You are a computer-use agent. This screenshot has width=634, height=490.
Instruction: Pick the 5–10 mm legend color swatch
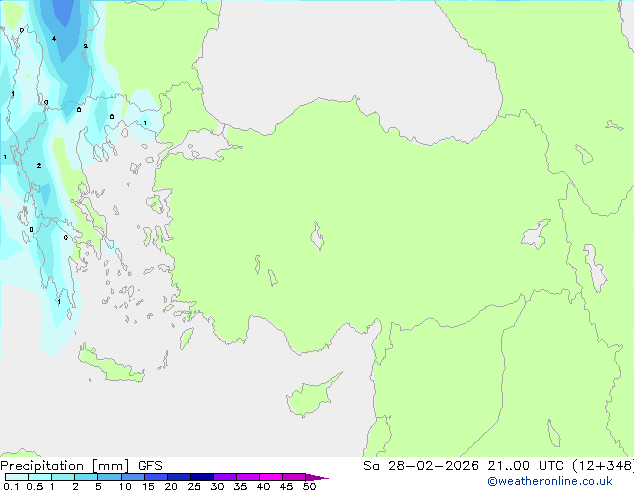click(109, 477)
